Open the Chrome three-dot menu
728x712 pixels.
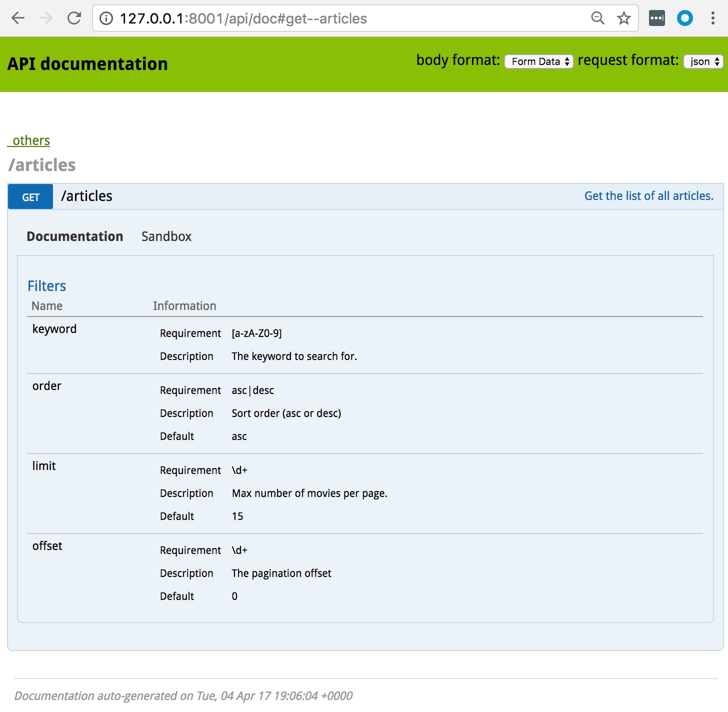tap(713, 18)
